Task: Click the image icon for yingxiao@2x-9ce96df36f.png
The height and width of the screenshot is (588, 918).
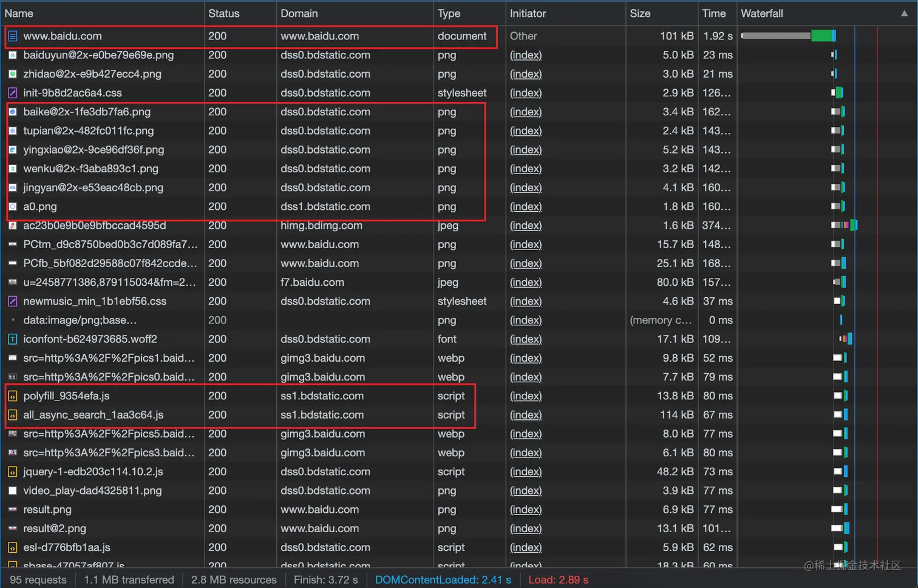Action: click(x=13, y=150)
